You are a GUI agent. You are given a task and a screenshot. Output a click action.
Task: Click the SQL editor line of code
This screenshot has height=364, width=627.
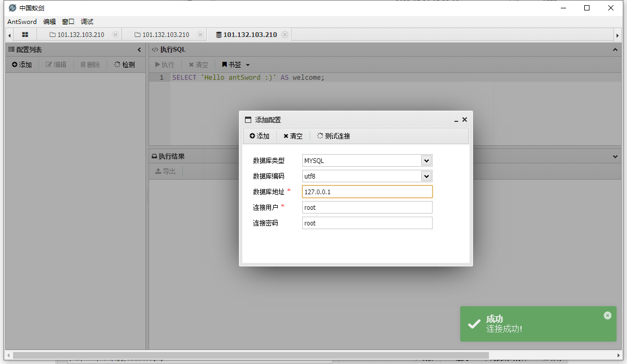click(248, 78)
